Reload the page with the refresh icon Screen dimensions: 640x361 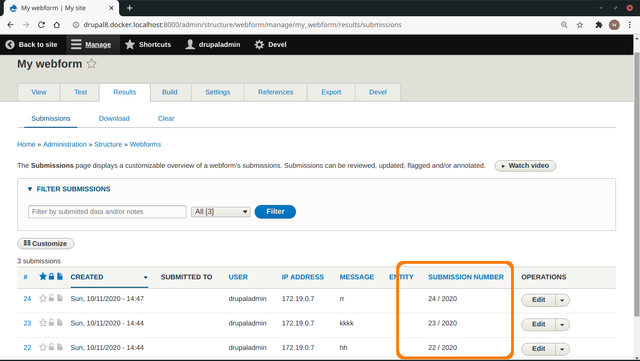41,25
